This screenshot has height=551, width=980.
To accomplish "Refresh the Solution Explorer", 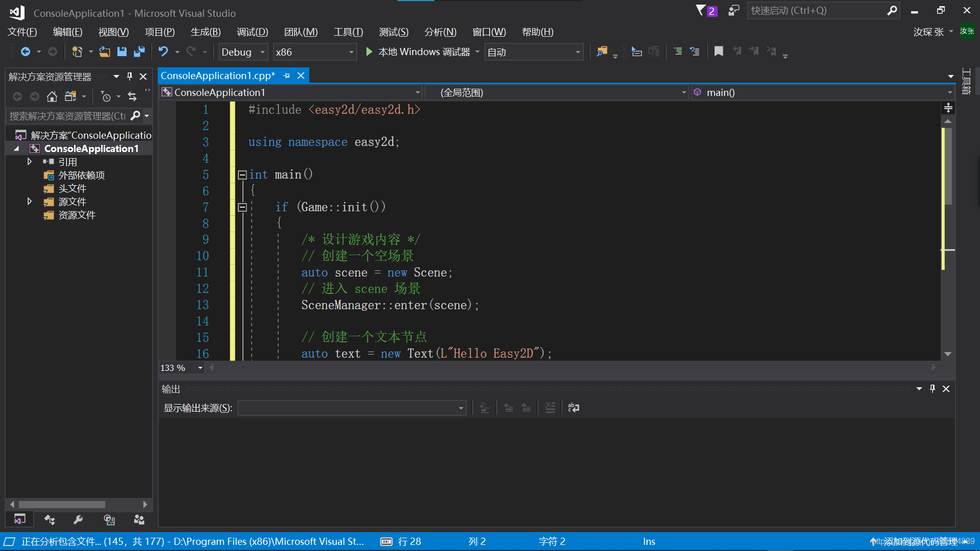I will 132,96.
